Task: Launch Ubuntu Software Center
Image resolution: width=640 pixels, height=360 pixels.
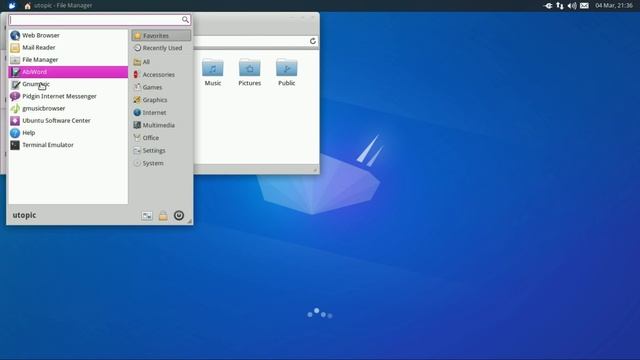Action: point(68,121)
